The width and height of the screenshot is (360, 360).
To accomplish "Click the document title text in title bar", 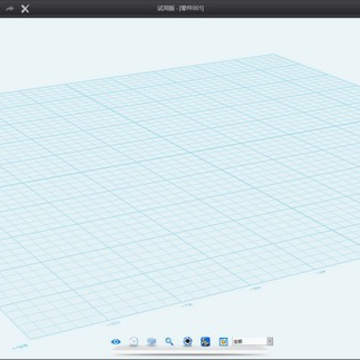I will click(x=181, y=8).
